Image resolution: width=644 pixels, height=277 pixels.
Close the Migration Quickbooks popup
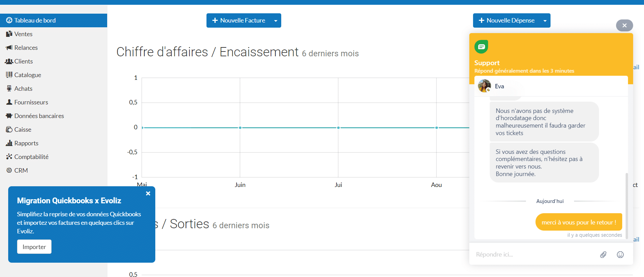pyautogui.click(x=148, y=193)
